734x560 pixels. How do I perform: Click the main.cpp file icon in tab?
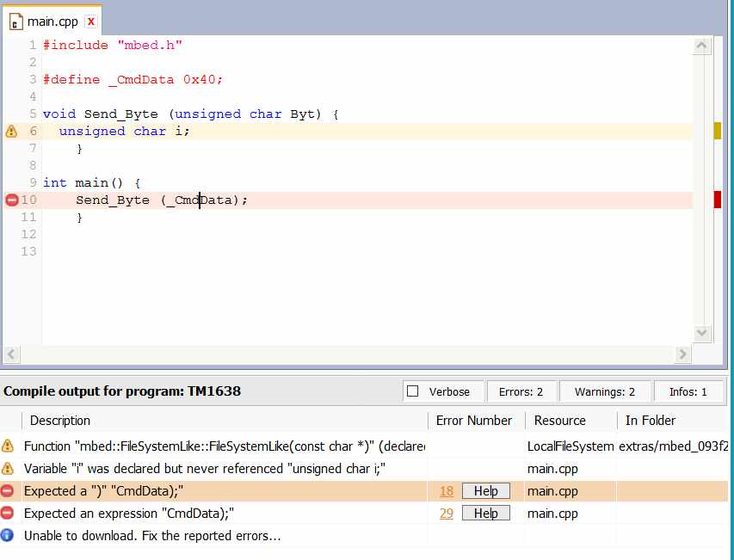point(16,21)
